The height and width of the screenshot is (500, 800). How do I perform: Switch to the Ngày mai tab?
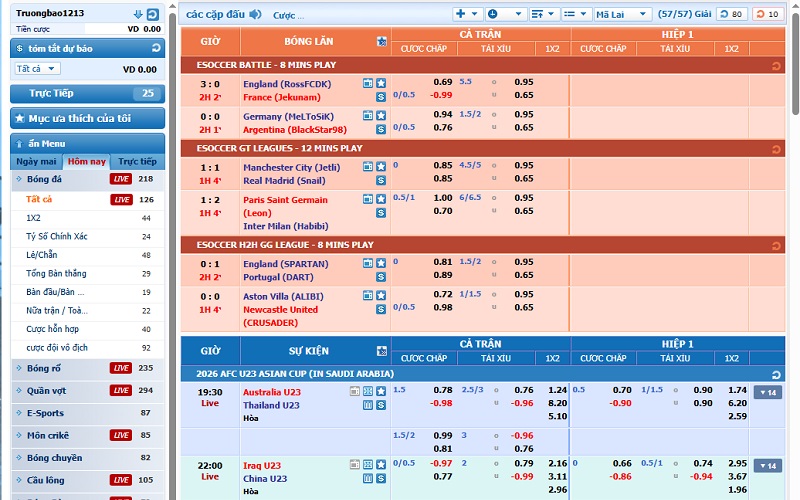click(36, 161)
